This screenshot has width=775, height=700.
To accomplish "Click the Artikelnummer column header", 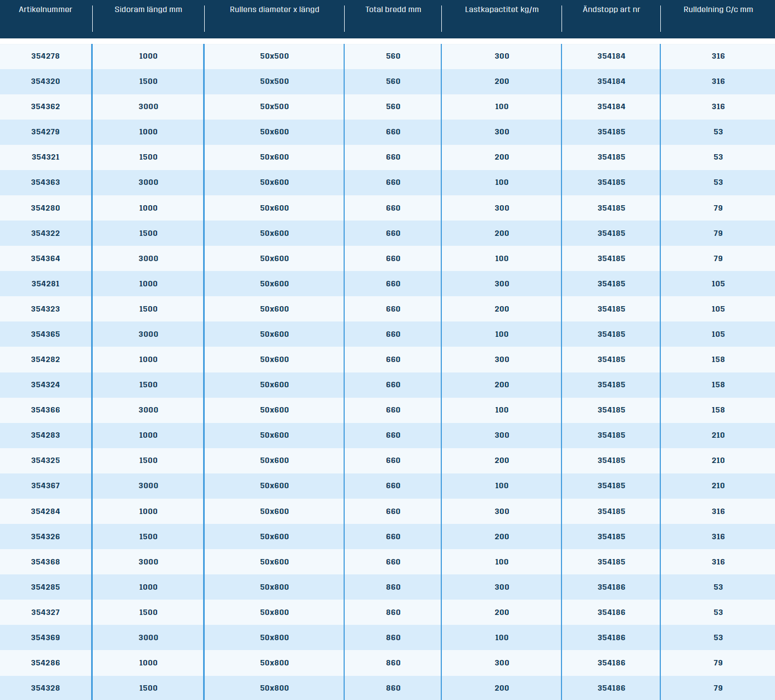I will [x=46, y=9].
